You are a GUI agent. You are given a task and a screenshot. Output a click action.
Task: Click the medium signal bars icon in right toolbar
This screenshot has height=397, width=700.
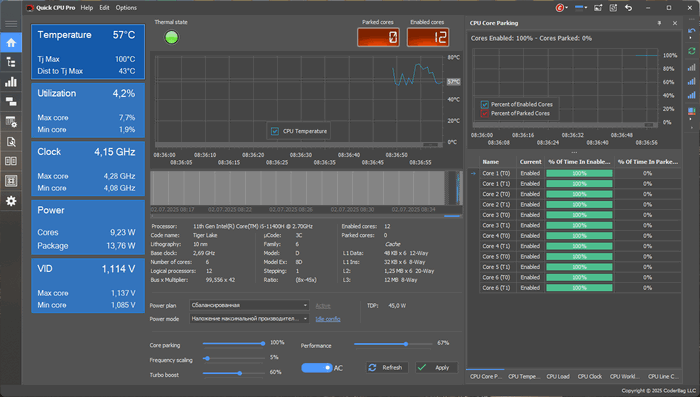point(692,81)
